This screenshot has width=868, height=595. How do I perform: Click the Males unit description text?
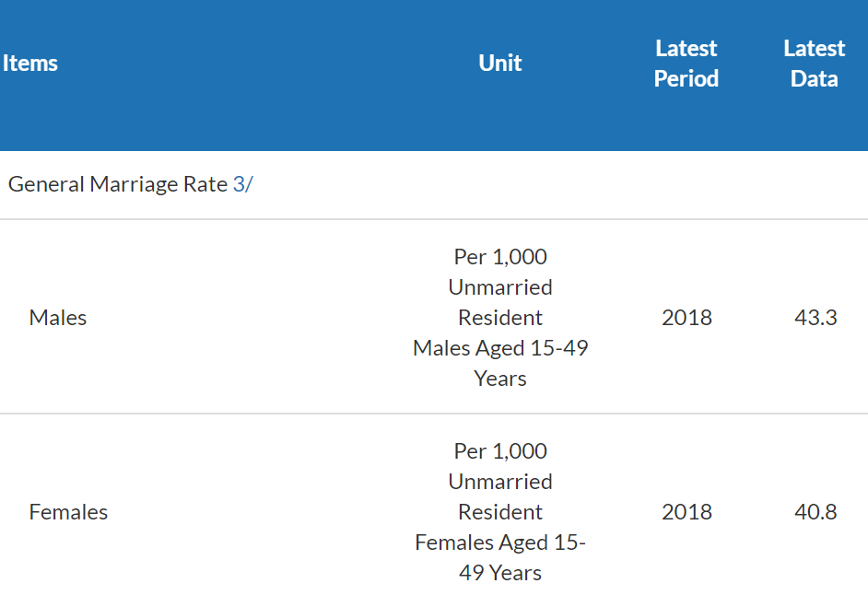point(500,318)
